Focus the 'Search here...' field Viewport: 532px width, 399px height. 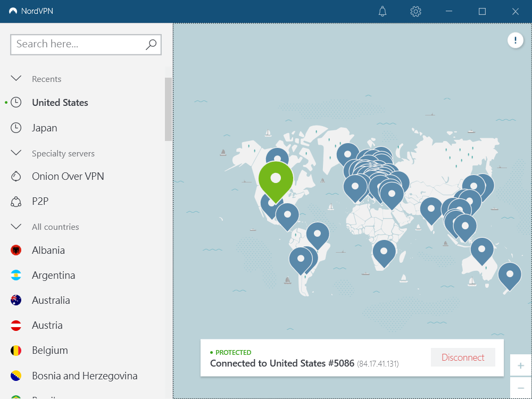(x=86, y=45)
